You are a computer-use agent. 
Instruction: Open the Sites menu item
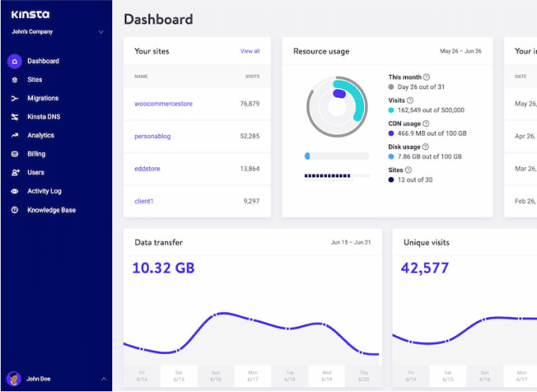(x=35, y=80)
